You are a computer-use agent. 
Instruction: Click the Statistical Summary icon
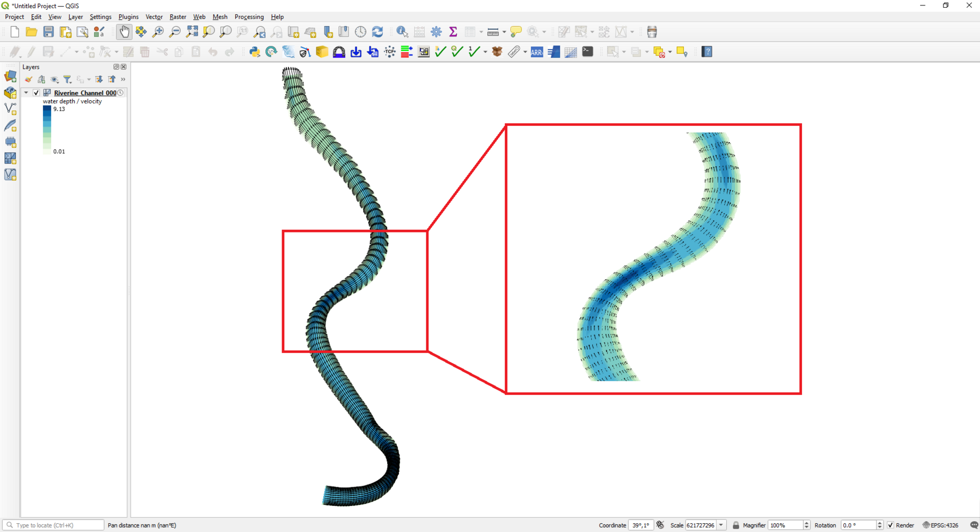click(453, 32)
